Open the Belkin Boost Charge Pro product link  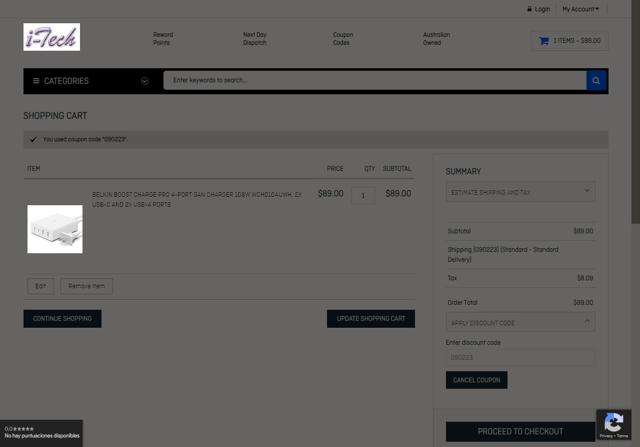pyautogui.click(x=197, y=200)
